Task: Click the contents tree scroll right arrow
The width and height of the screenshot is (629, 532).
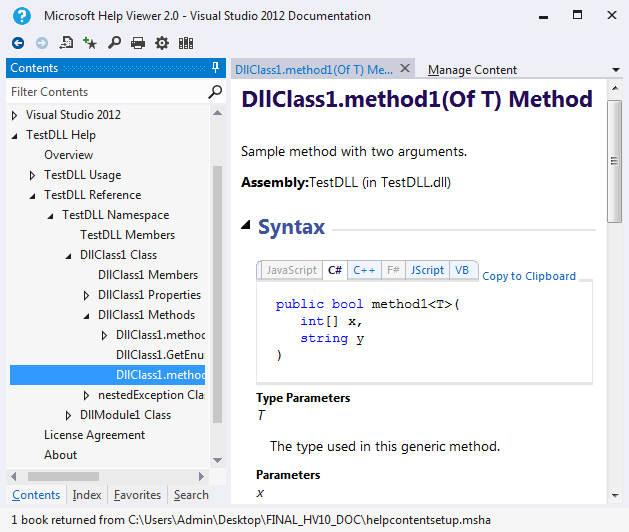Action: (x=201, y=476)
